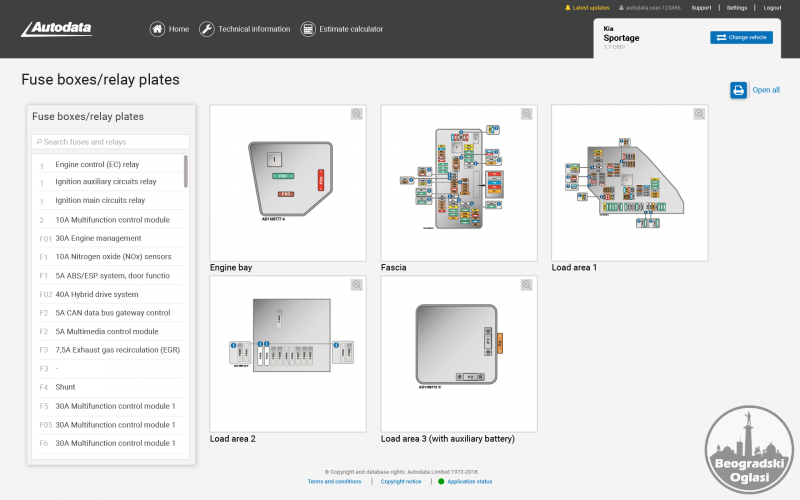Open the Load area 1 thumbnail

click(630, 183)
